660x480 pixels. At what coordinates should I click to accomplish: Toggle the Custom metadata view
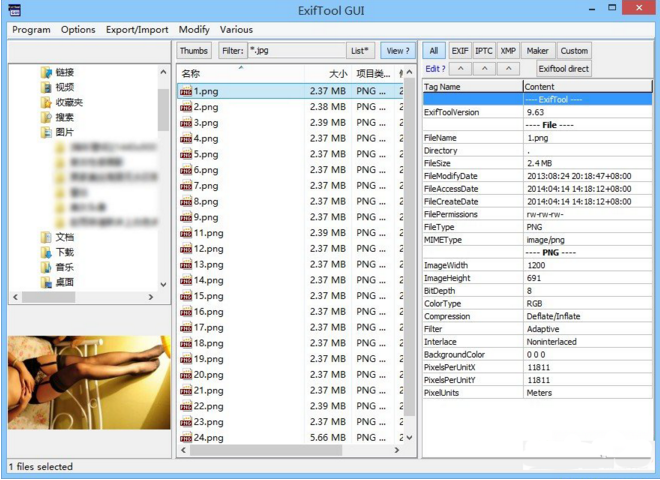point(574,51)
